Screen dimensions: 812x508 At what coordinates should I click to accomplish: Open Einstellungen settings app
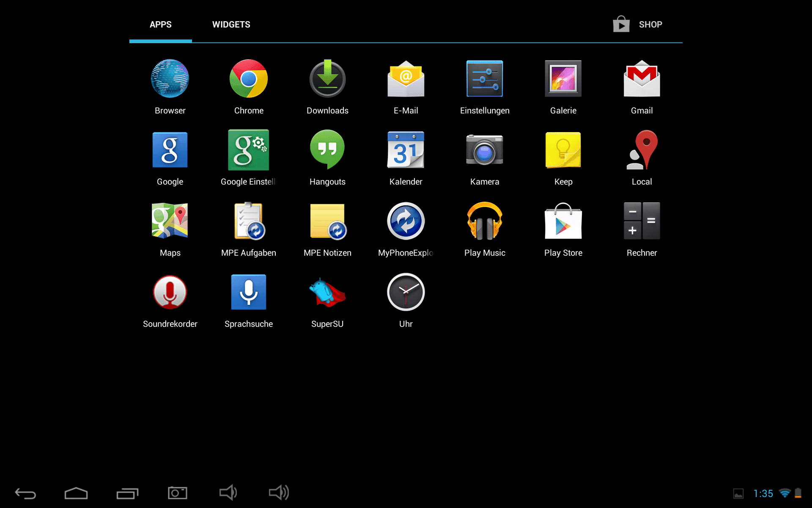[x=485, y=79]
